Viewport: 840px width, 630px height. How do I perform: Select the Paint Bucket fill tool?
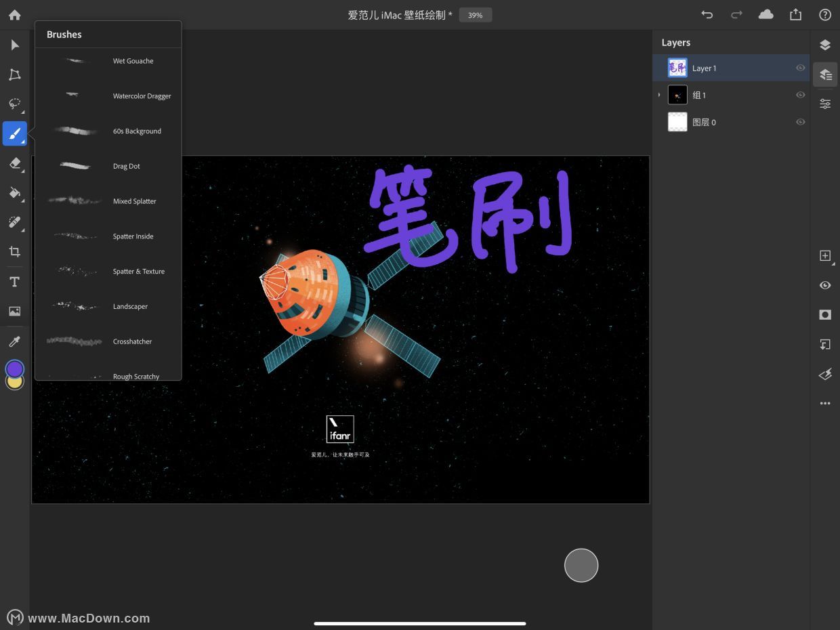coord(15,193)
